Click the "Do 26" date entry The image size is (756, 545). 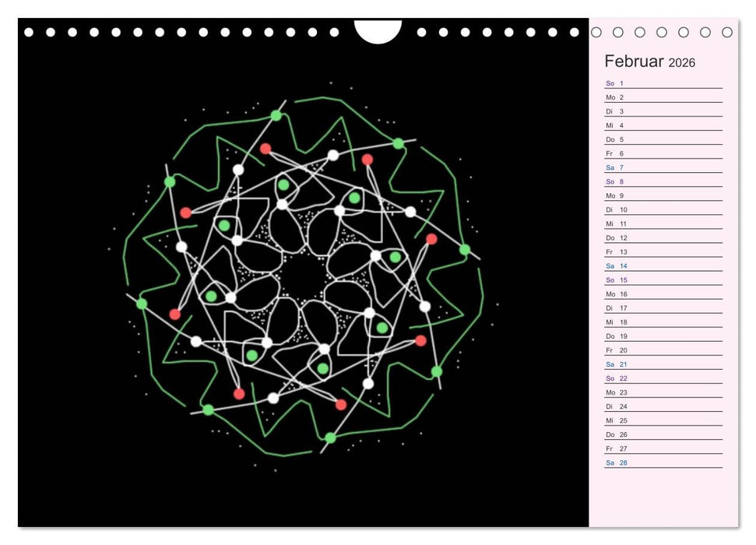pos(614,434)
